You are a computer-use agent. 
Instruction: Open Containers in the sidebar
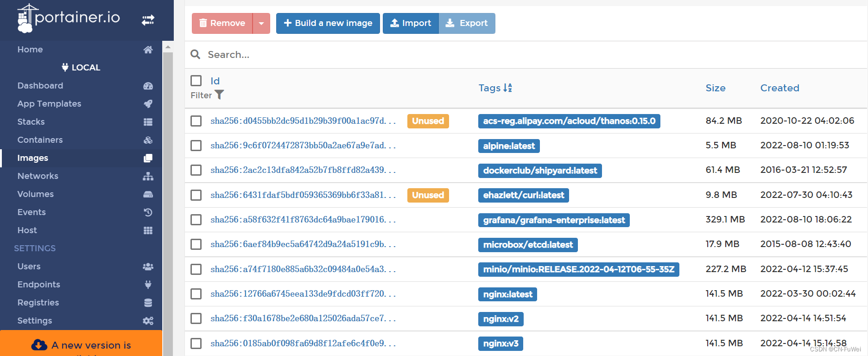pos(40,140)
